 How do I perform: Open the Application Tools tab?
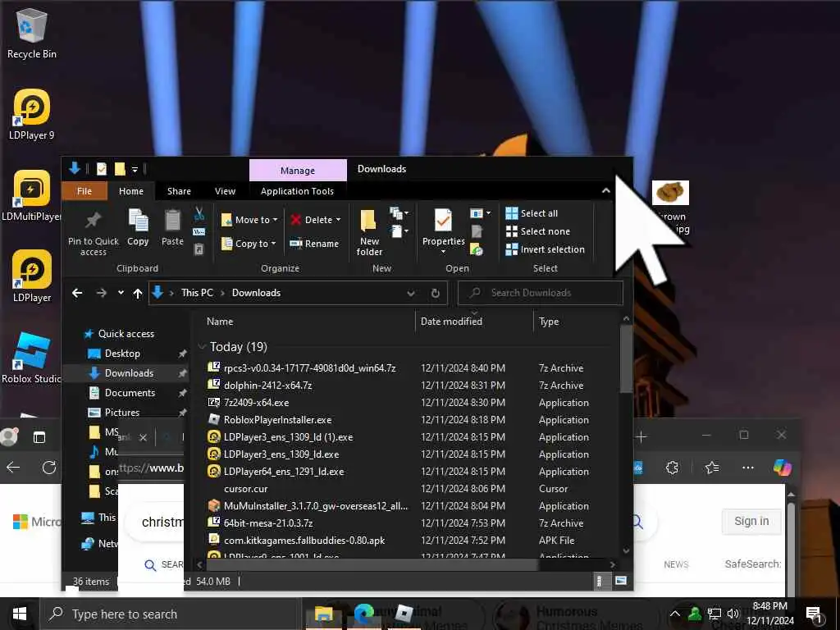[x=297, y=191]
